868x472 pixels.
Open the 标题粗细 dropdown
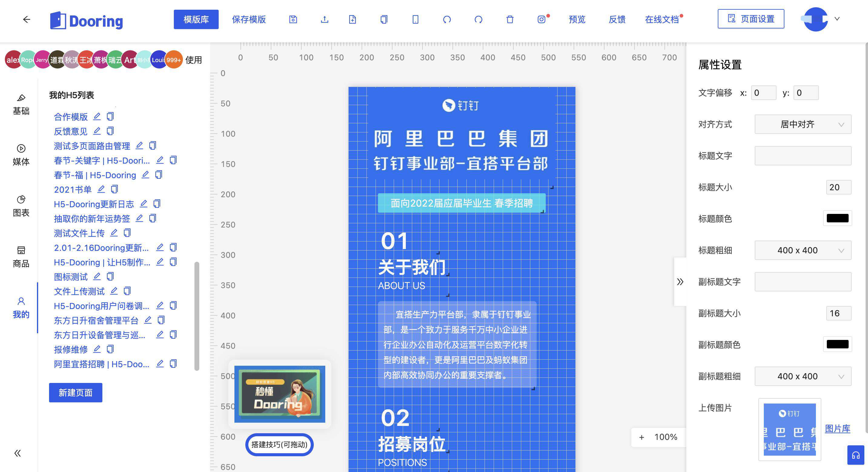(x=803, y=250)
